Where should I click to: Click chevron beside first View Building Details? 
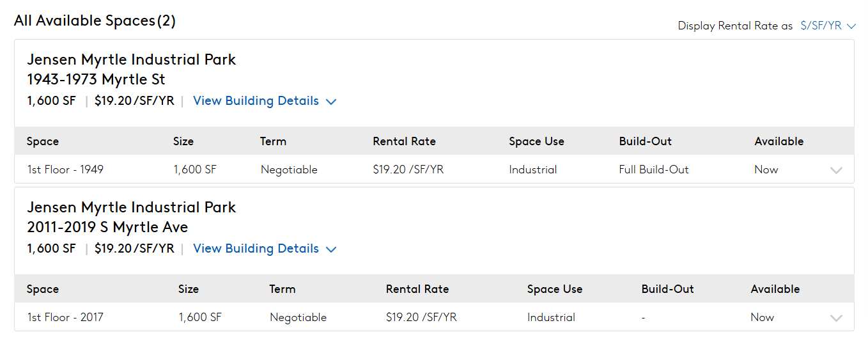click(x=331, y=102)
